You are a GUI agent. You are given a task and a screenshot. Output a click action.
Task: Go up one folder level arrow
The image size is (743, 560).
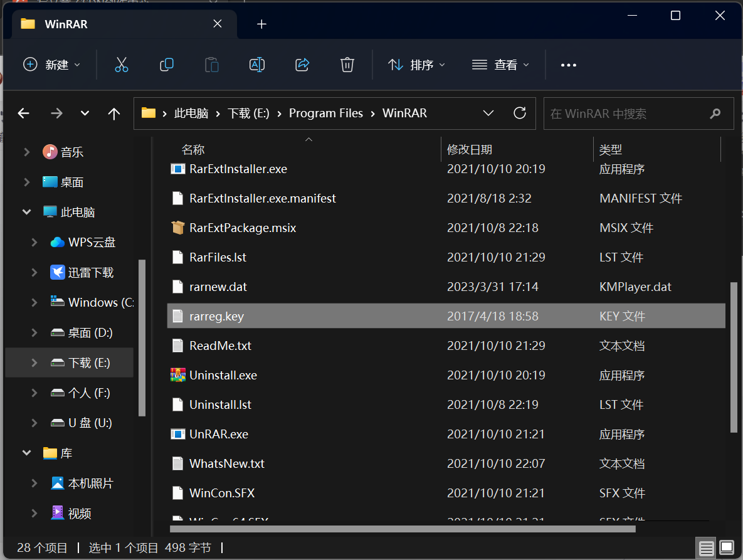click(x=113, y=114)
